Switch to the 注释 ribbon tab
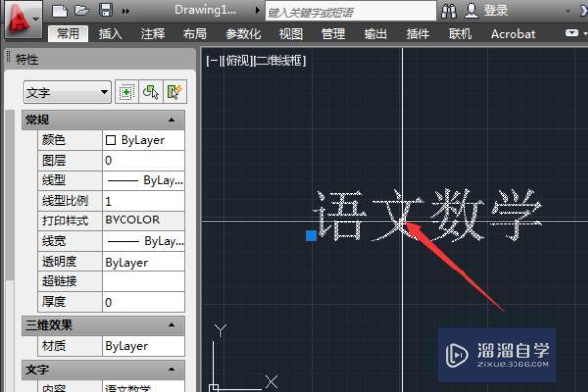The width and height of the screenshot is (588, 392). [x=153, y=34]
